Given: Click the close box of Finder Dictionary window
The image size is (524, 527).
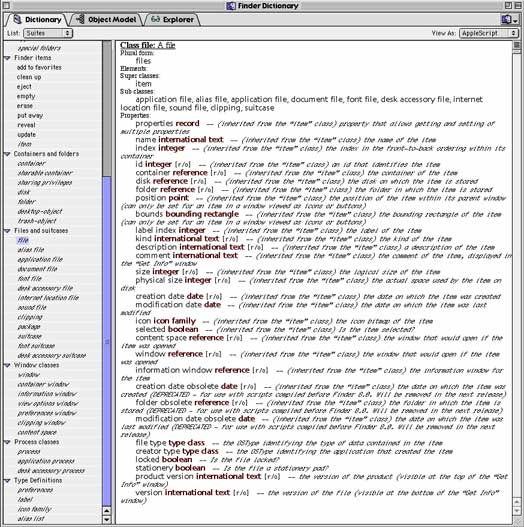Looking at the screenshot, I should point(6,5).
